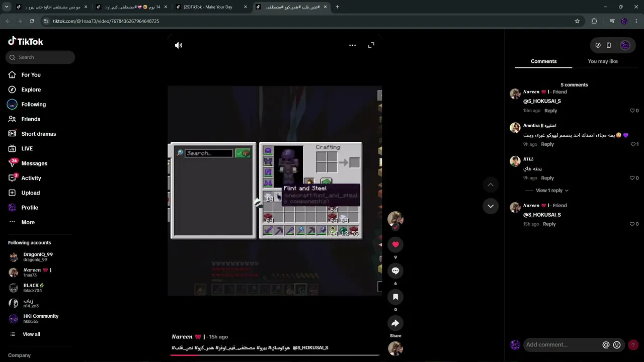The width and height of the screenshot is (644, 362).
Task: Open Profile in the sidebar
Action: [30, 208]
